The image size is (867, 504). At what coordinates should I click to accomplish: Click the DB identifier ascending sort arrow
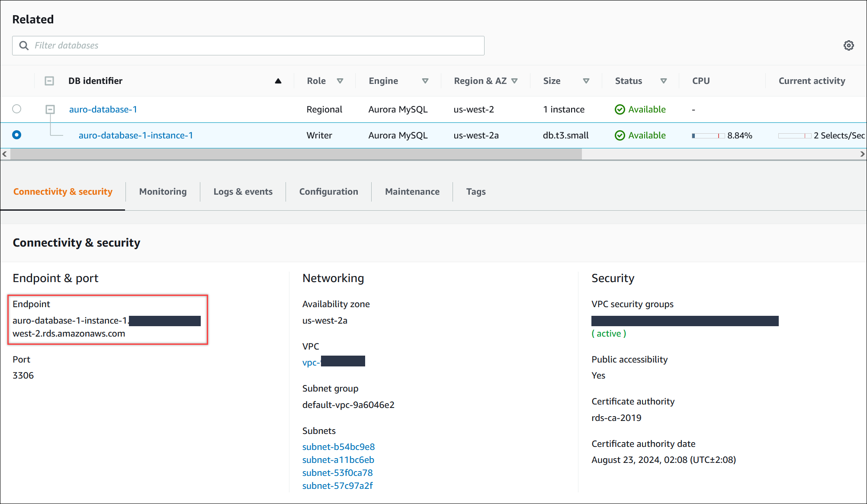point(278,81)
